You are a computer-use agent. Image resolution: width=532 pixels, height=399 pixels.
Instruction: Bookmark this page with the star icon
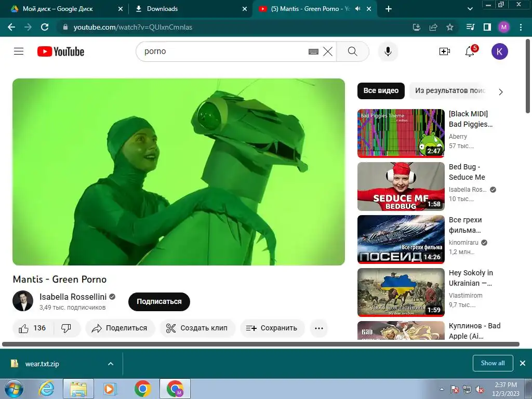(x=450, y=27)
